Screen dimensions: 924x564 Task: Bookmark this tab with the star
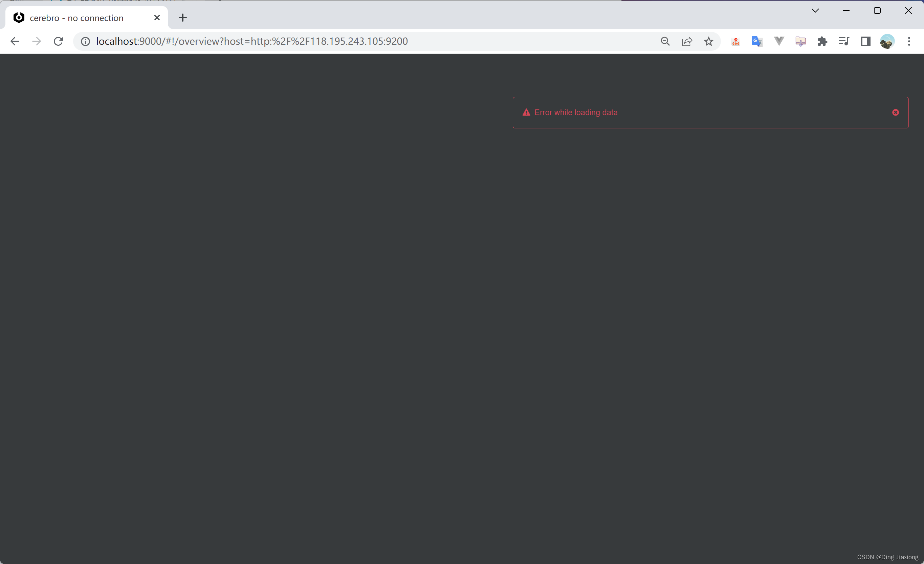(708, 41)
